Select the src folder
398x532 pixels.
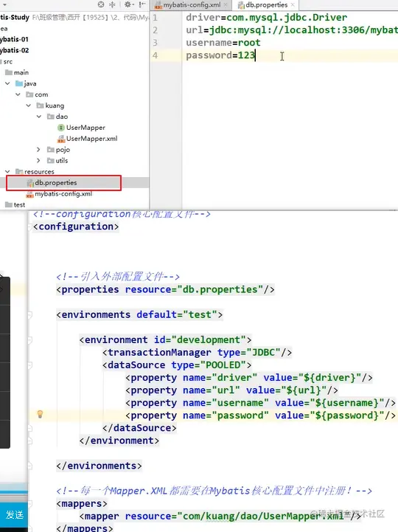click(x=8, y=62)
